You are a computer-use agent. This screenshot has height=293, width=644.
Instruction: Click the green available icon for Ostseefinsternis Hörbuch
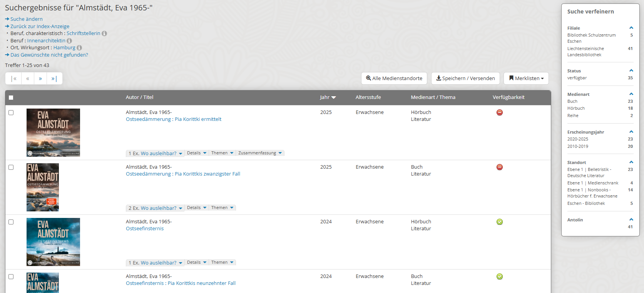click(500, 222)
